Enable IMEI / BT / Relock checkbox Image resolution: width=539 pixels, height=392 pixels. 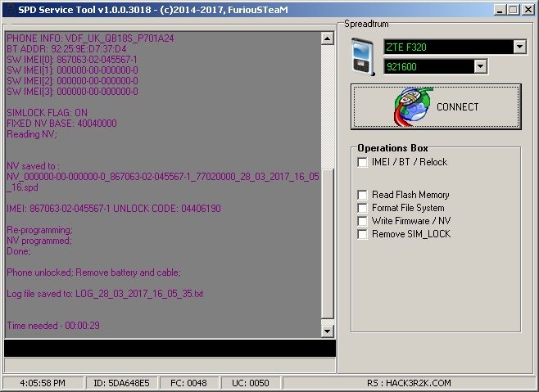click(x=363, y=162)
